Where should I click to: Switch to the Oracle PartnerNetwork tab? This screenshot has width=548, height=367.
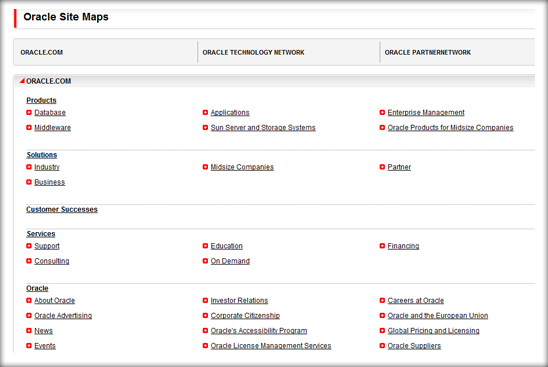click(x=428, y=52)
